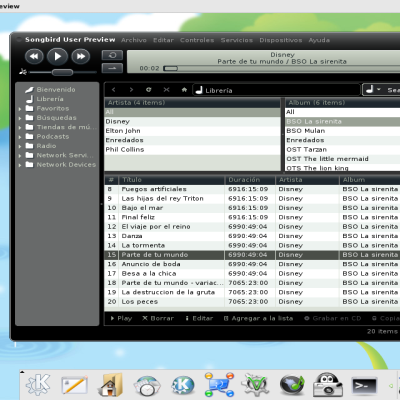Click the play button

pyautogui.click(x=57, y=56)
